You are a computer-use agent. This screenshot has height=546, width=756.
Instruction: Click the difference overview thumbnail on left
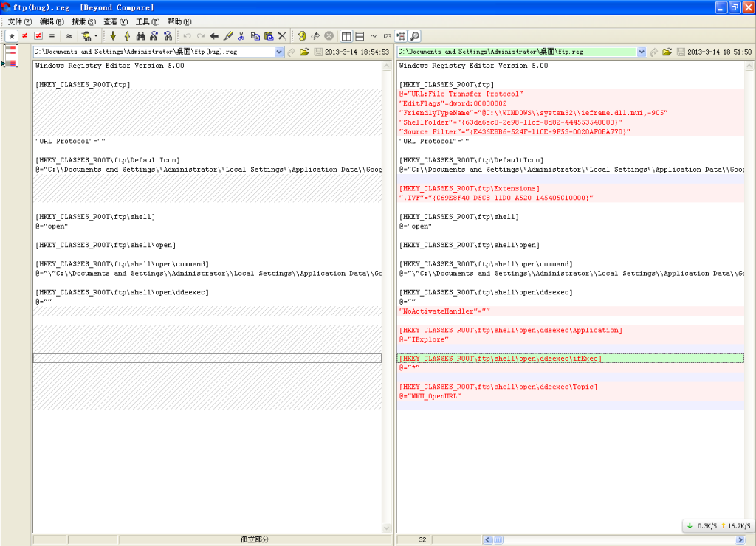(x=10, y=56)
